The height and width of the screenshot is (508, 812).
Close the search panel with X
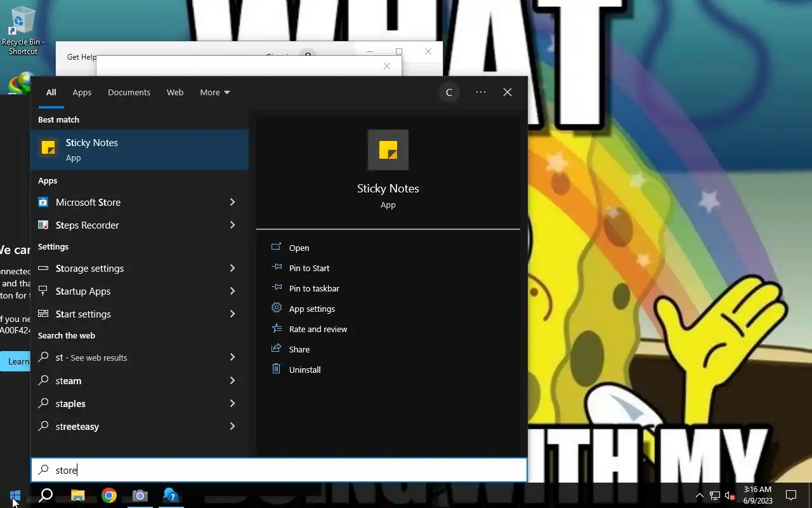(507, 92)
